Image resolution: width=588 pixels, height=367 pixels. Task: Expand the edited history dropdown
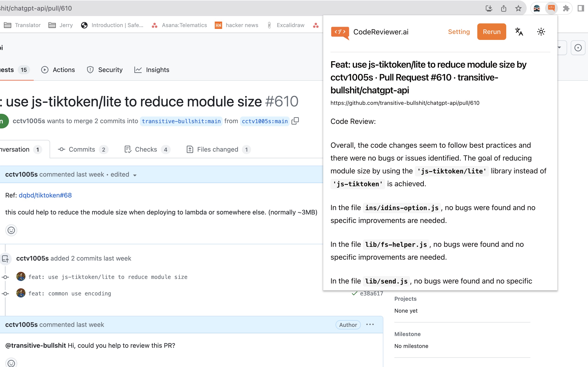coord(135,175)
